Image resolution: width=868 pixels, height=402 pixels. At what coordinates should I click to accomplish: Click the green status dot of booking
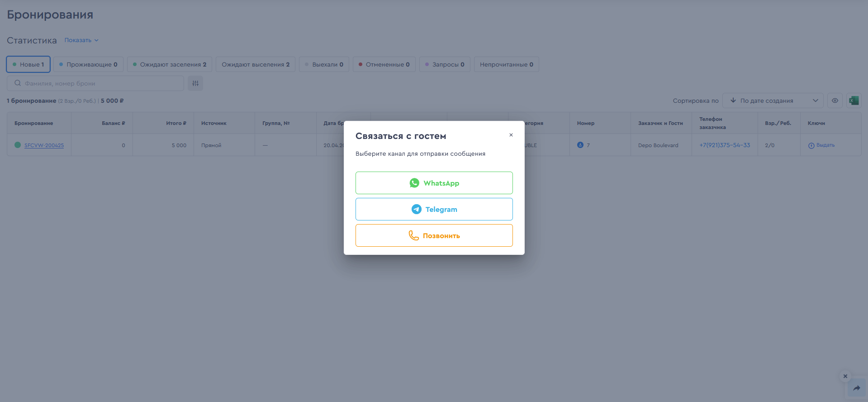tap(18, 145)
